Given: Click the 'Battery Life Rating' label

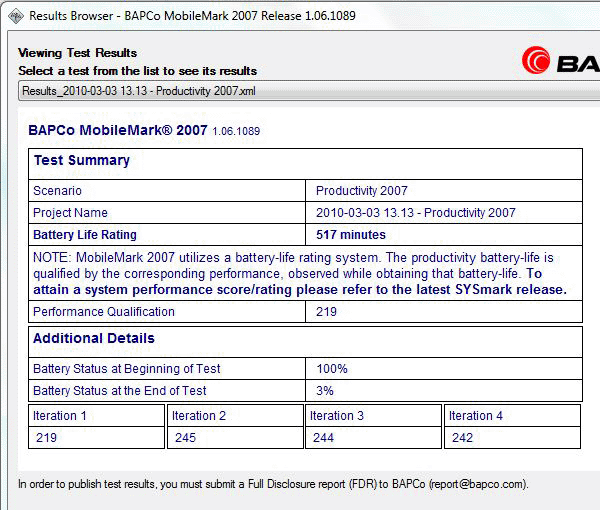Looking at the screenshot, I should click(85, 235).
